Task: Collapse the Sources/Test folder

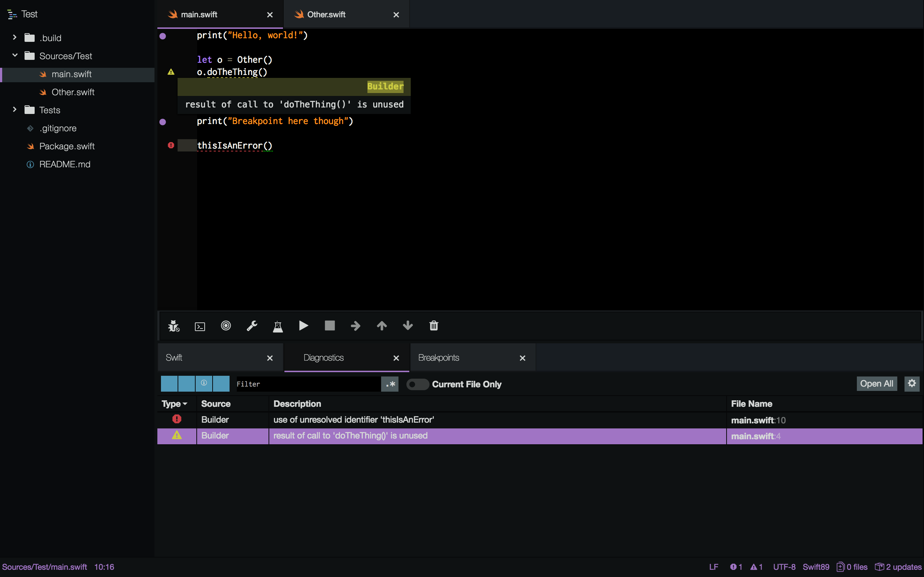Action: point(14,56)
